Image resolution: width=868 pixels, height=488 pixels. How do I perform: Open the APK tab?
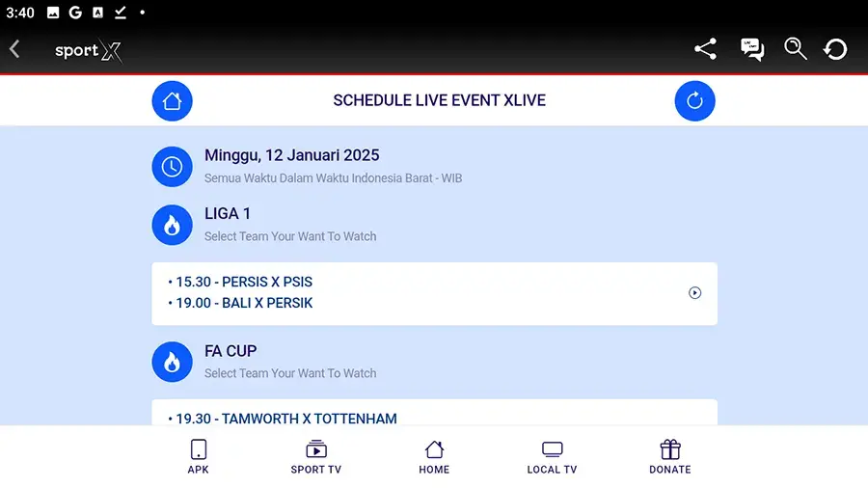pos(199,457)
